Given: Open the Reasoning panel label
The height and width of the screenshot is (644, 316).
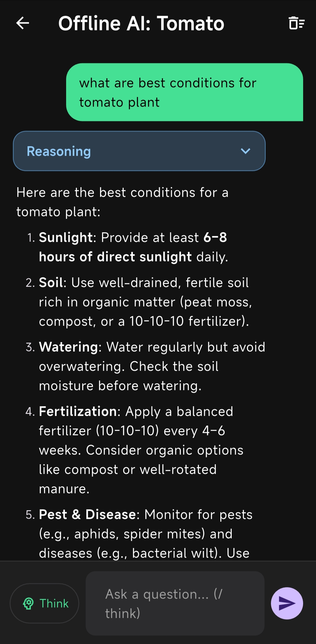Looking at the screenshot, I should [59, 151].
